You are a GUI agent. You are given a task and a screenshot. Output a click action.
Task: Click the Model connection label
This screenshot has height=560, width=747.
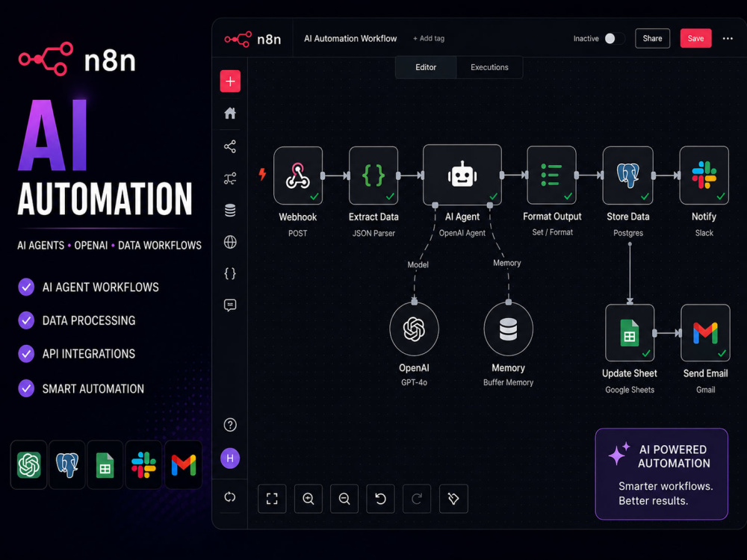pos(418,265)
